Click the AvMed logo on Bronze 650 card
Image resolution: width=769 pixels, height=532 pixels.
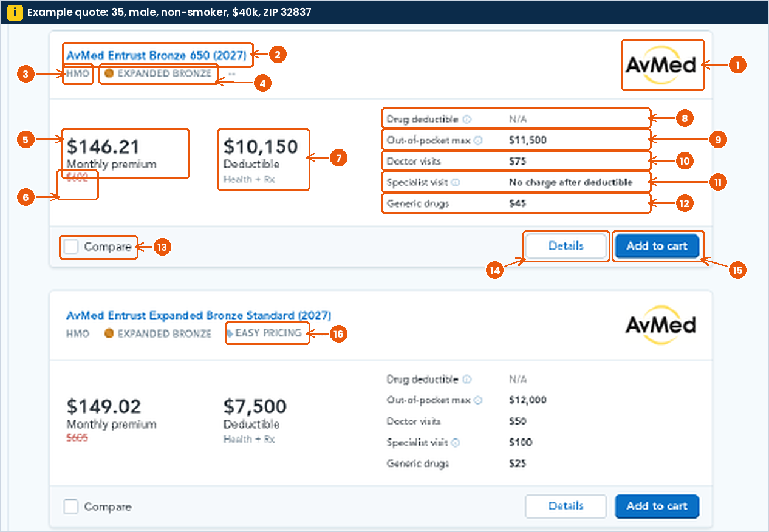(x=661, y=65)
